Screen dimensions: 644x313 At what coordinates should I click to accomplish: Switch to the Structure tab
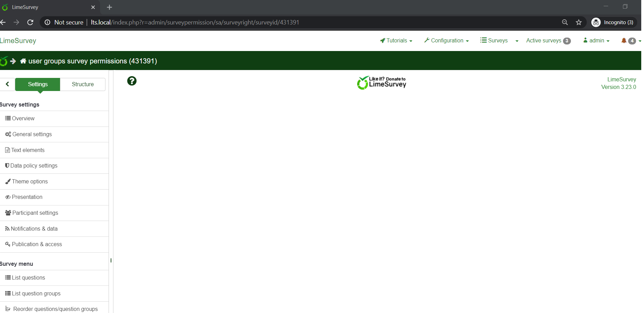(83, 84)
